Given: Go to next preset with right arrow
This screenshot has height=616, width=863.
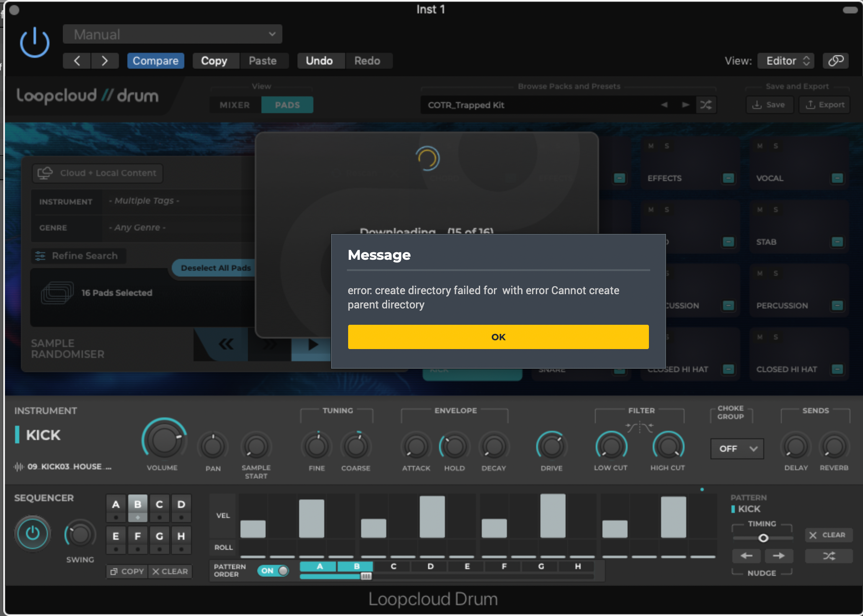Looking at the screenshot, I should pos(105,61).
